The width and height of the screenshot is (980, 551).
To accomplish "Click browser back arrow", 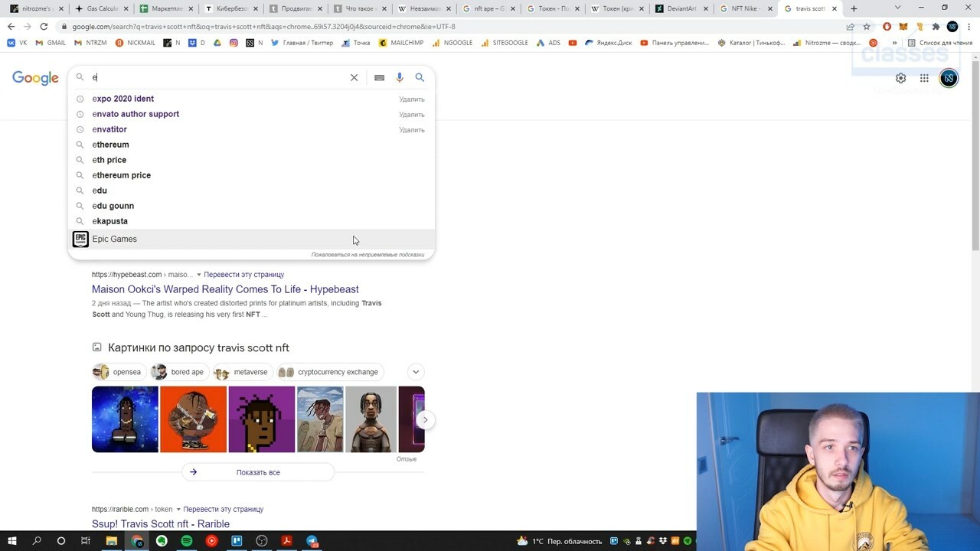I will (x=11, y=26).
